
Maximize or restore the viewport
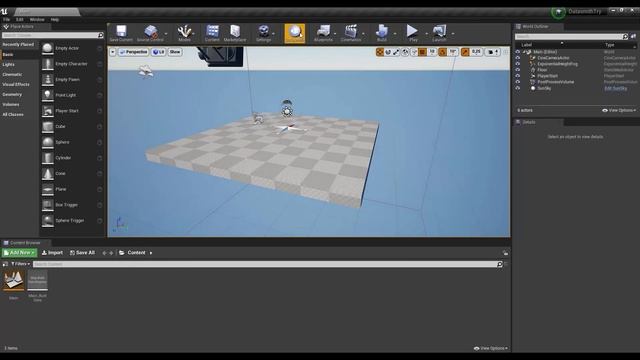506,52
